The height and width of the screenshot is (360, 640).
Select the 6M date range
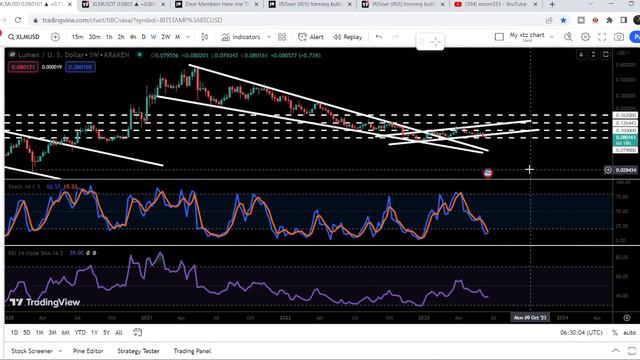[65, 333]
